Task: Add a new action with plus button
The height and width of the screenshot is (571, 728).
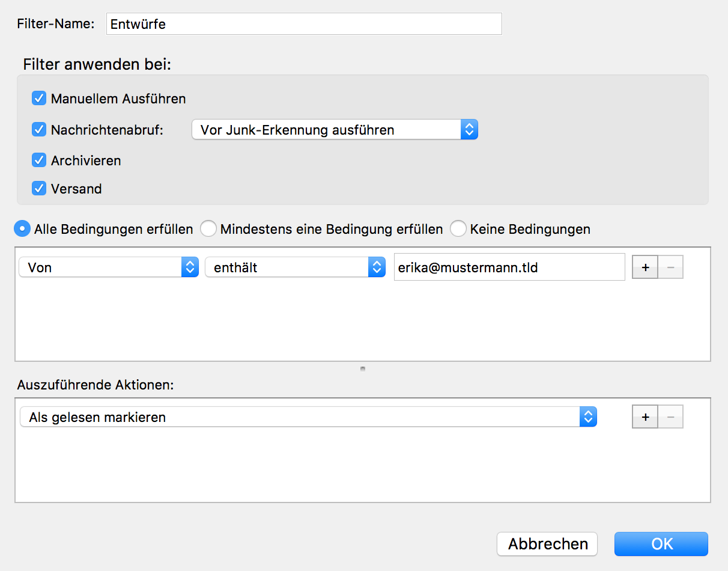Action: (645, 417)
